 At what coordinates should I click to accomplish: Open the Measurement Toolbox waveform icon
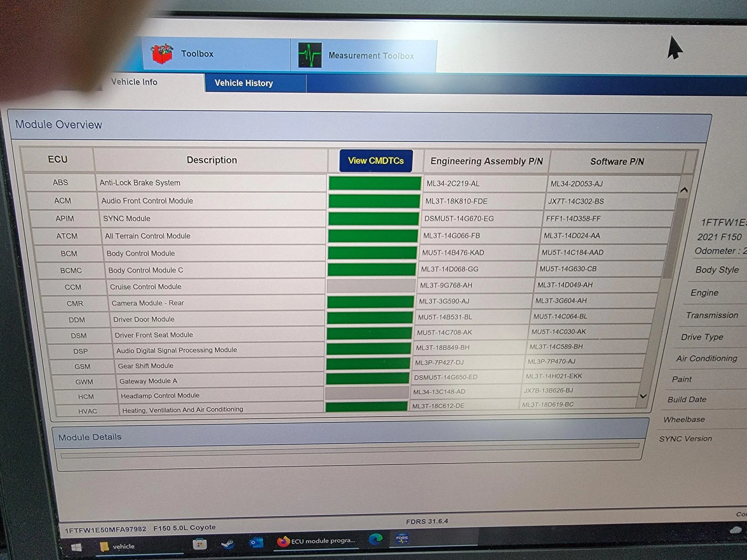click(x=310, y=55)
